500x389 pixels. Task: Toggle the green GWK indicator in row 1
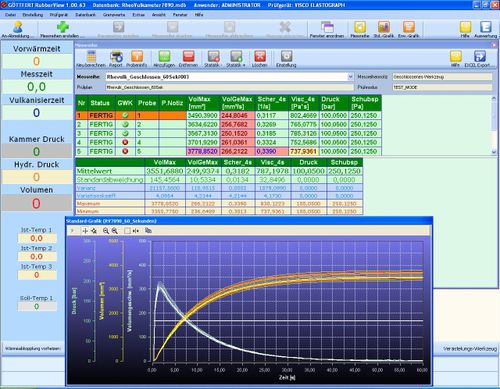[125, 115]
